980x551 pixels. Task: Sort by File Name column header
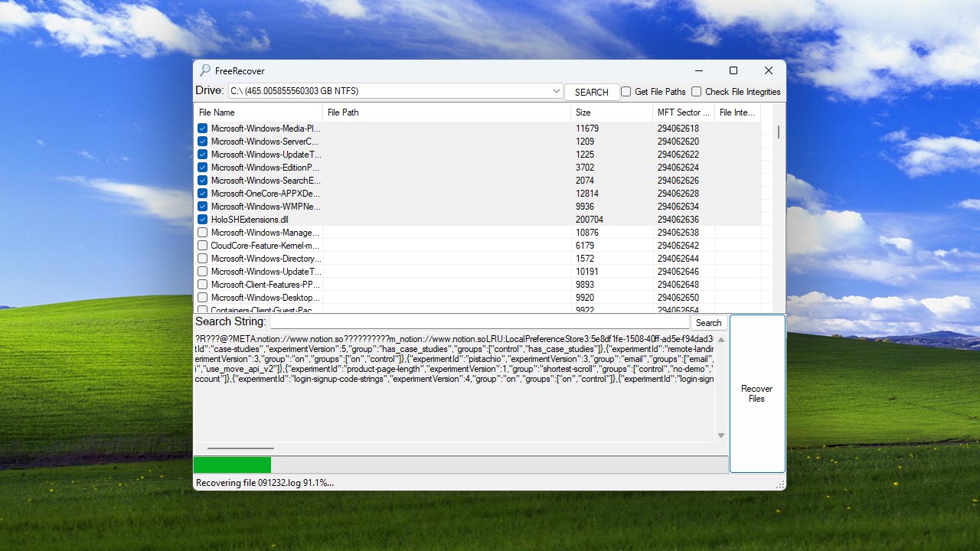click(x=257, y=112)
